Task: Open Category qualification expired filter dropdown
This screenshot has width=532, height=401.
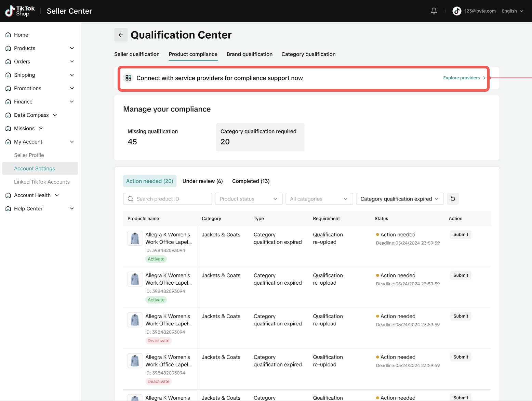Action: pos(399,199)
